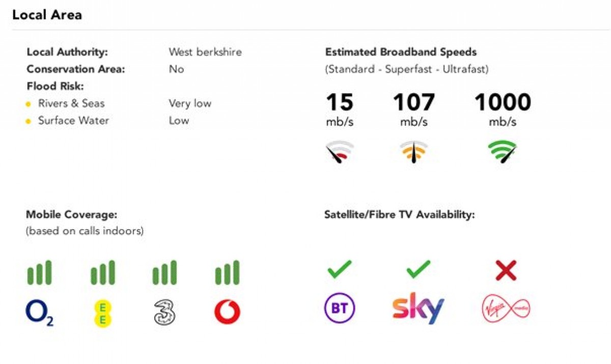Click the Three network logo

pyautogui.click(x=164, y=312)
